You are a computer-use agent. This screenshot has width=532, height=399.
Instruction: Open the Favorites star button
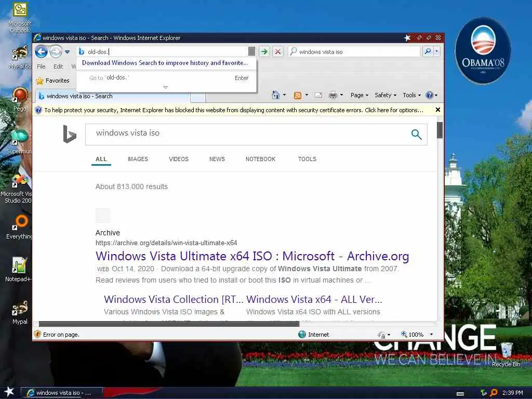(x=53, y=81)
